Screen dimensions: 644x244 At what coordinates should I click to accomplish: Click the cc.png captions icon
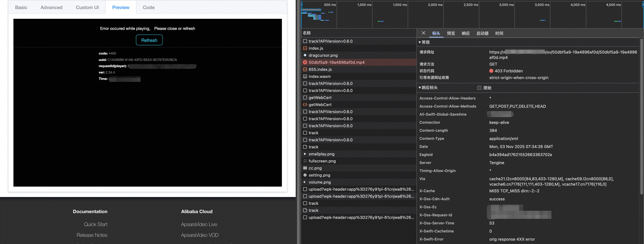[x=305, y=168]
